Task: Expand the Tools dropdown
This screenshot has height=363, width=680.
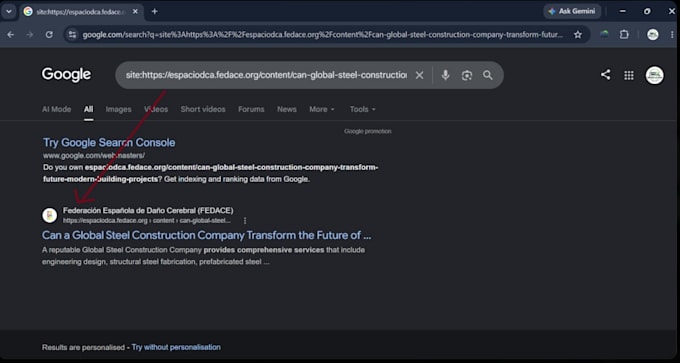Action: point(363,109)
